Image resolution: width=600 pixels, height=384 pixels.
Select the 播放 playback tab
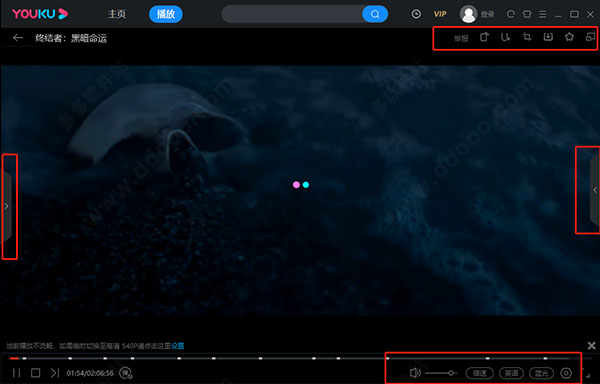coord(166,14)
